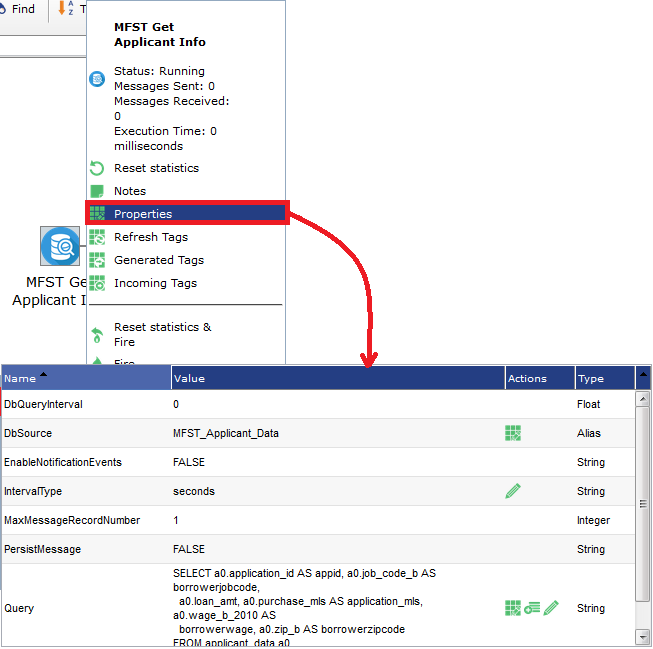Screen dimensions: 653x649
Task: Select Refresh Tags menu entry
Action: [x=151, y=237]
